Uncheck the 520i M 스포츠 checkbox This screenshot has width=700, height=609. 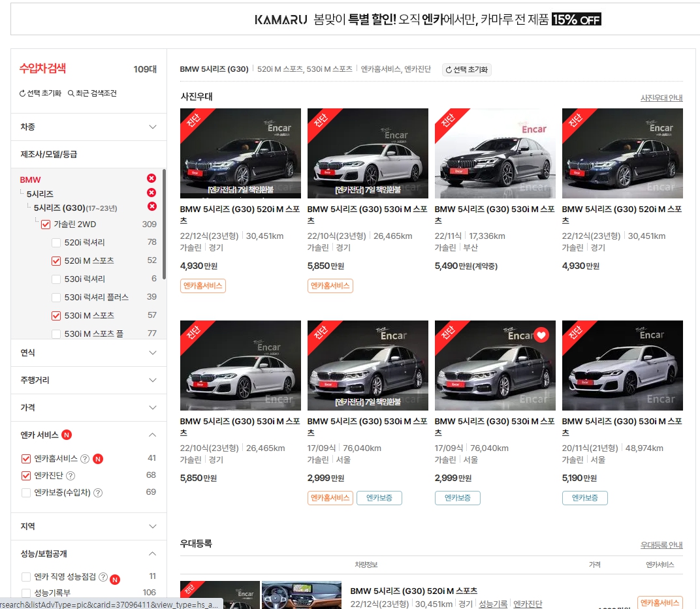coord(56,261)
